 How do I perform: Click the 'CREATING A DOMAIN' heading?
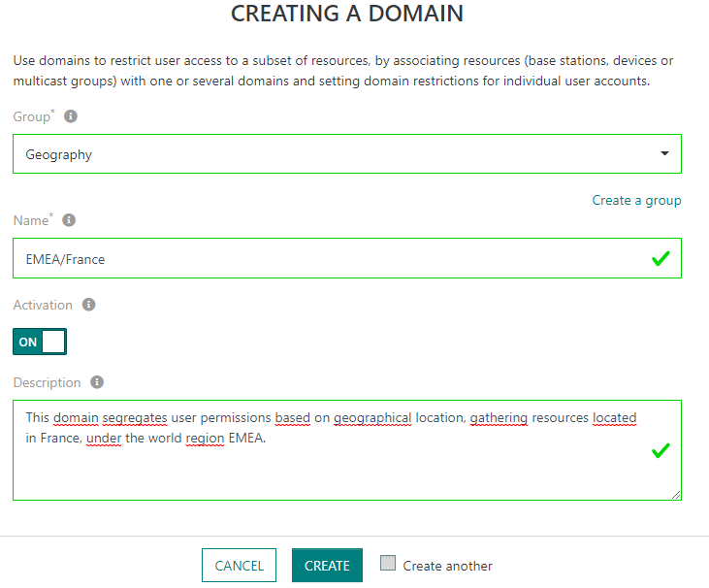(347, 14)
